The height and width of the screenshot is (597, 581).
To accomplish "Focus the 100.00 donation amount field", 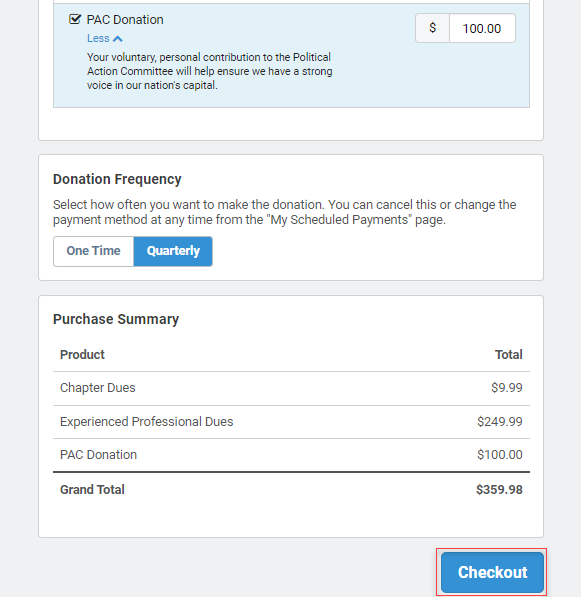I will (482, 28).
